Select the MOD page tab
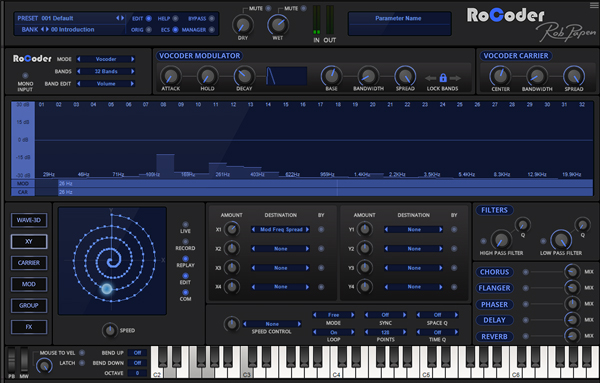 [x=29, y=284]
